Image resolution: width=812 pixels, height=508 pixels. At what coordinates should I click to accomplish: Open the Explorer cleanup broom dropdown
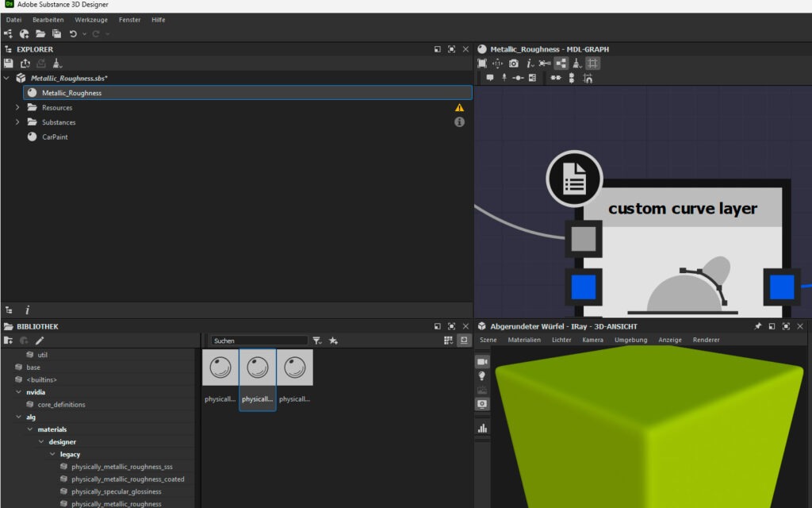(x=57, y=63)
